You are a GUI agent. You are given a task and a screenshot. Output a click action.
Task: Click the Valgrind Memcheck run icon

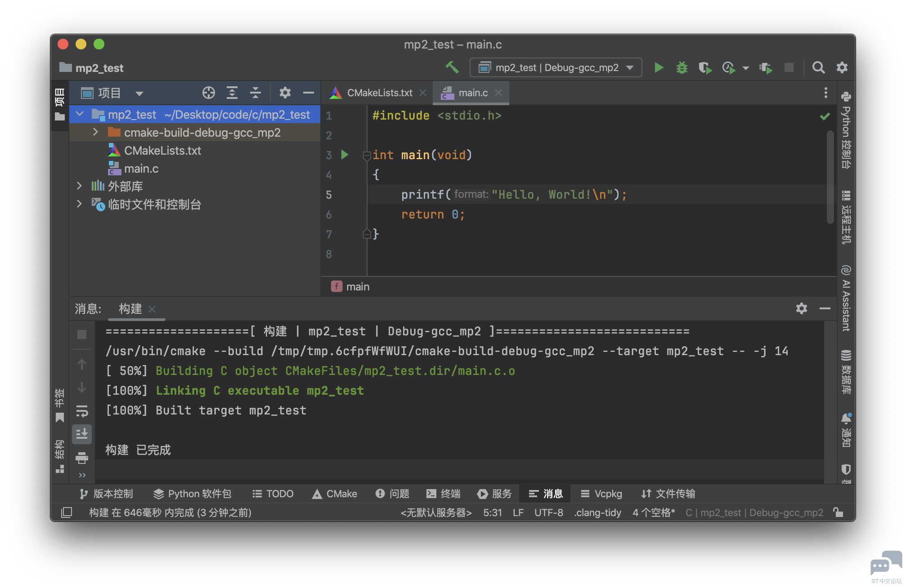tap(766, 67)
